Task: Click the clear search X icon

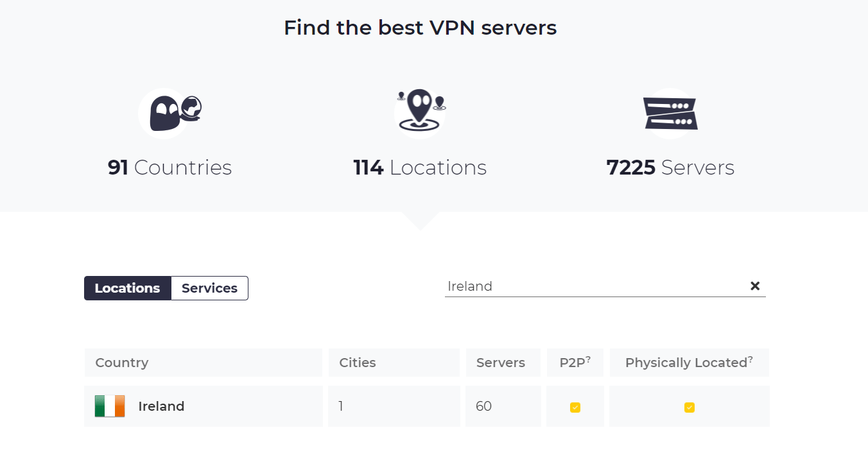Action: [755, 286]
